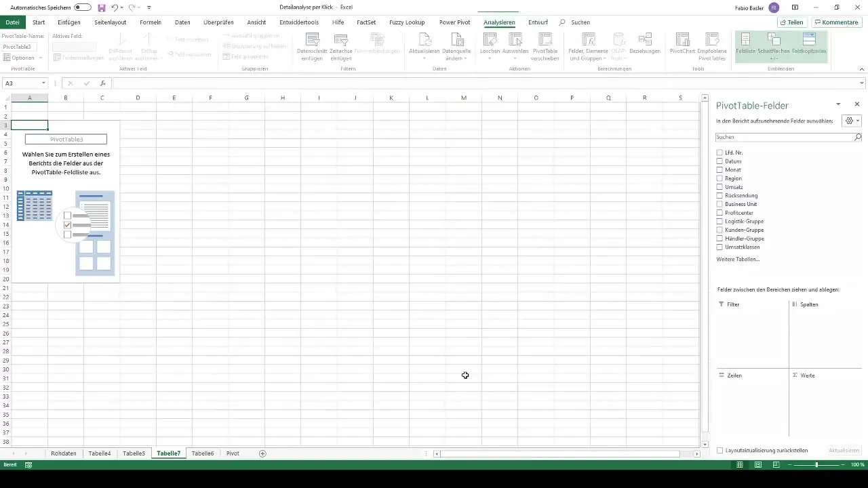Click zoom in plus button

844,465
